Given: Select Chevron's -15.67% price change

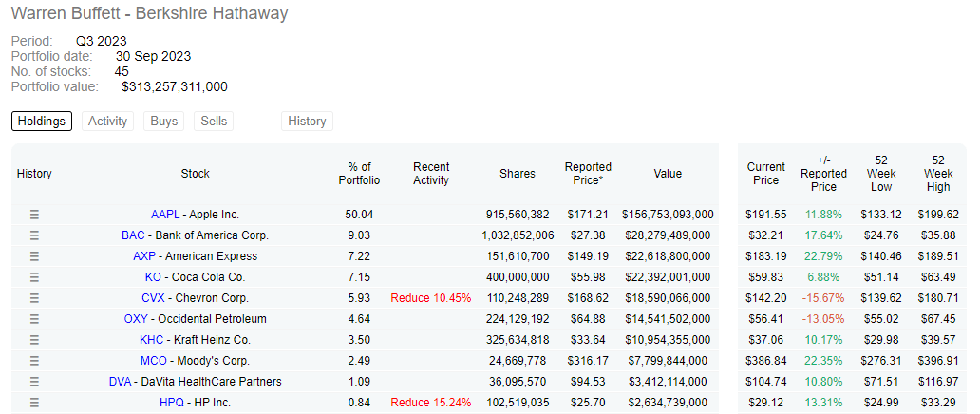Looking at the screenshot, I should pyautogui.click(x=823, y=298).
